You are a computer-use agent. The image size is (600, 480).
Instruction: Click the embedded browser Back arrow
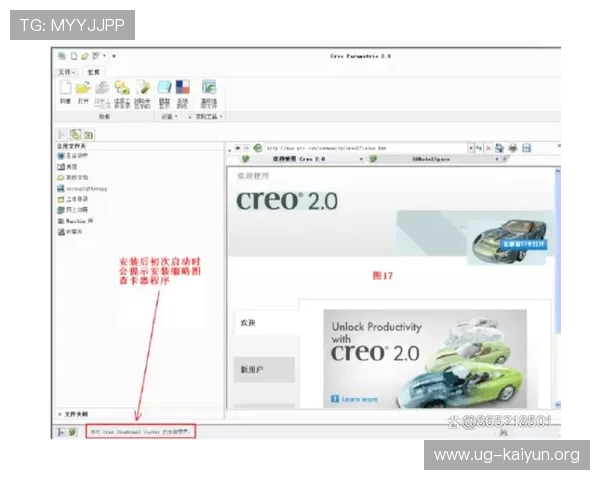(238, 148)
